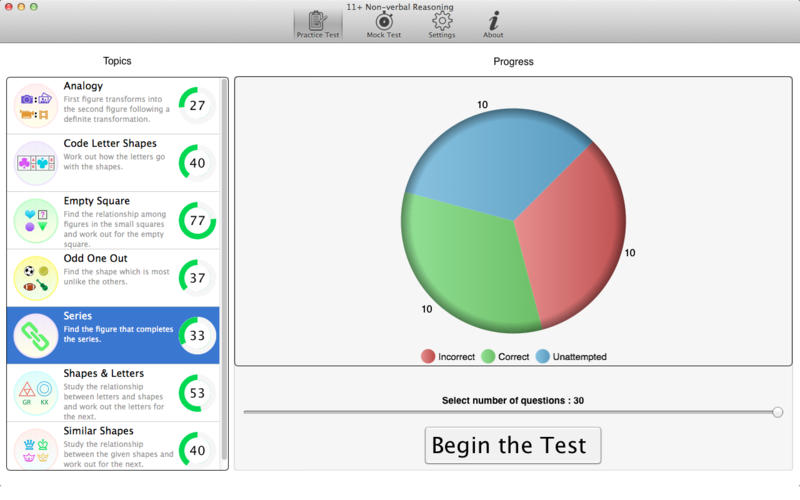Click the "Shapes & Letters" title
The width and height of the screenshot is (800, 500).
104,373
